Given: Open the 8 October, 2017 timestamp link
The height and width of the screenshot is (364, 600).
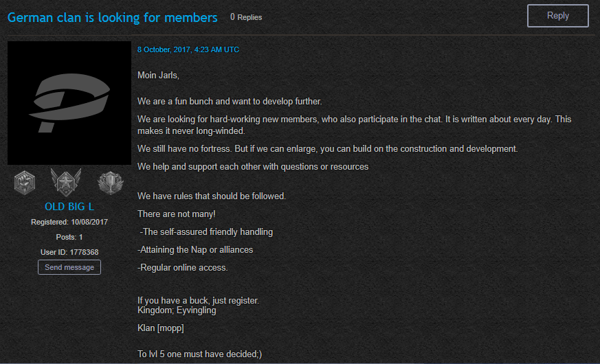Looking at the screenshot, I should (x=188, y=49).
